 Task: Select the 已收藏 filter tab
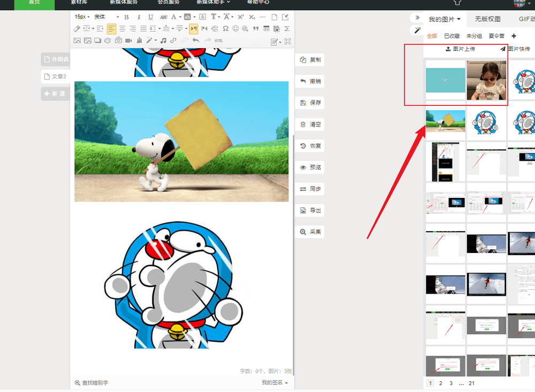click(x=452, y=36)
